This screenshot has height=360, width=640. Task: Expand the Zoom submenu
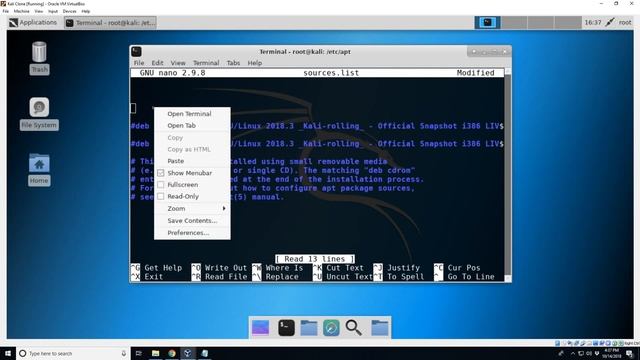[x=192, y=209]
